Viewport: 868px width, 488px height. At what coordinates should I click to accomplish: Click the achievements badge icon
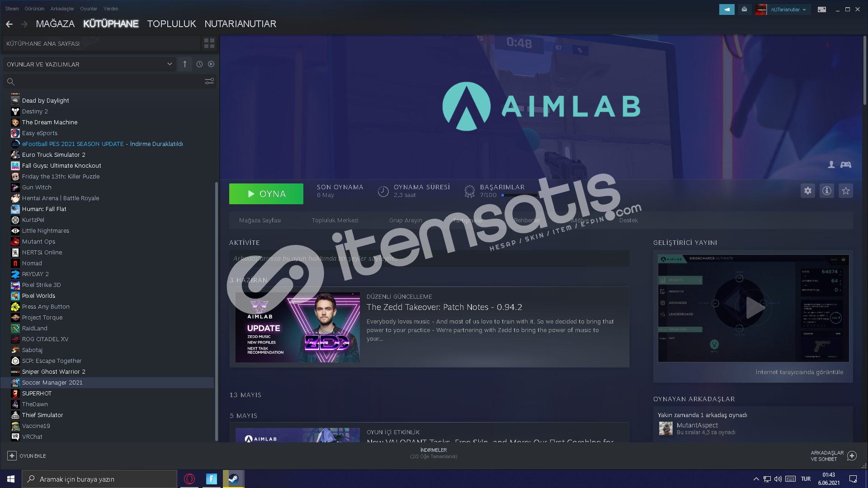[x=470, y=192]
